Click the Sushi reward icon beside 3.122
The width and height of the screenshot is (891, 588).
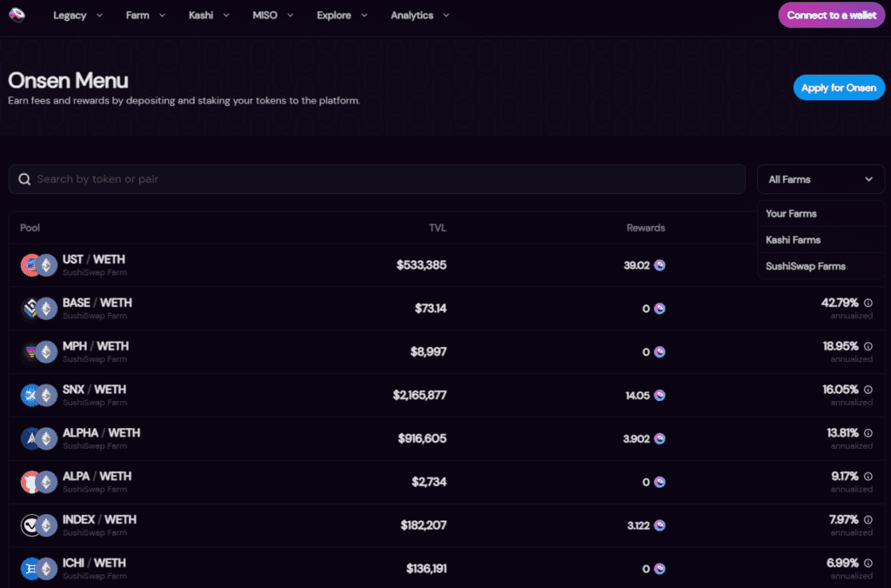point(660,525)
